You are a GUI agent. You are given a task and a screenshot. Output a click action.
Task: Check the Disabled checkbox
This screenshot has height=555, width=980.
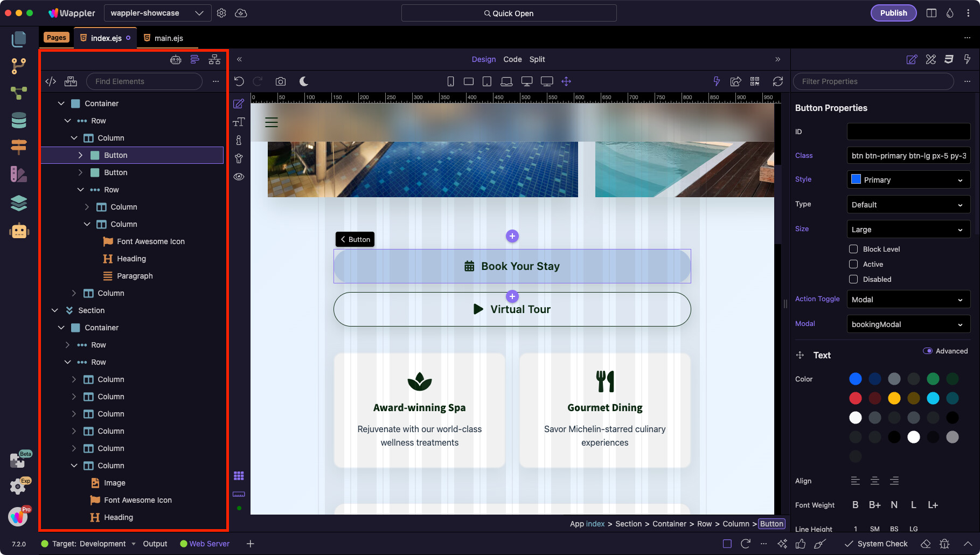pos(853,279)
